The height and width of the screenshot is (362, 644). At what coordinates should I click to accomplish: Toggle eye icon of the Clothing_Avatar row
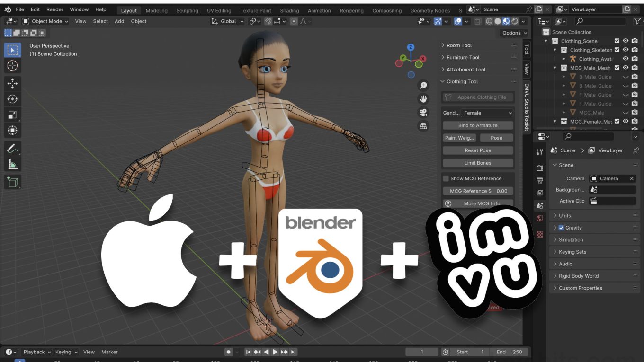626,59
